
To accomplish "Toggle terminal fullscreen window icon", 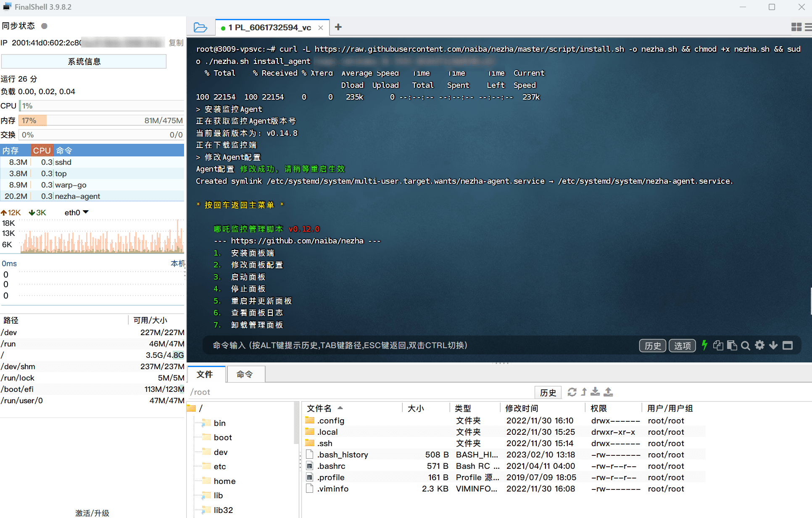I will pyautogui.click(x=788, y=346).
